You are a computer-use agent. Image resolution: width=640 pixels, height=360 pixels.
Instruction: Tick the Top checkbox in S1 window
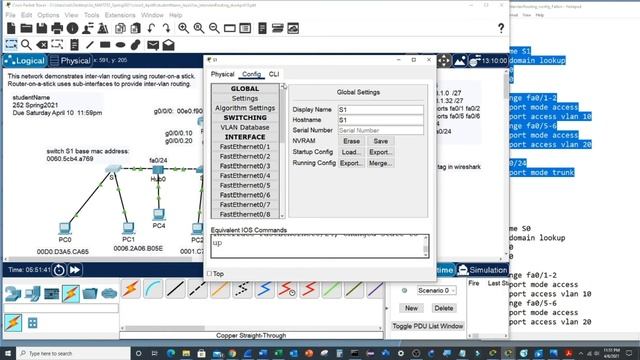pyautogui.click(x=209, y=273)
